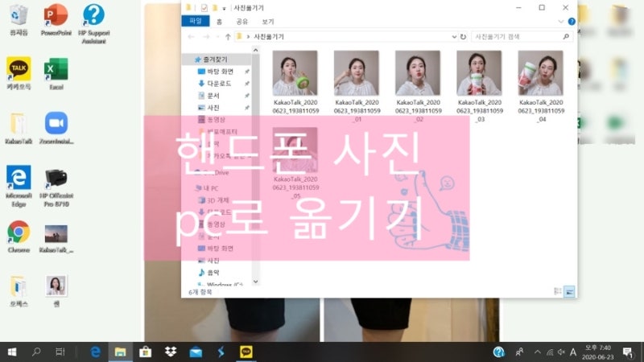Image resolution: width=644 pixels, height=362 pixels.
Task: Go up one folder level arrow
Action: click(x=228, y=36)
